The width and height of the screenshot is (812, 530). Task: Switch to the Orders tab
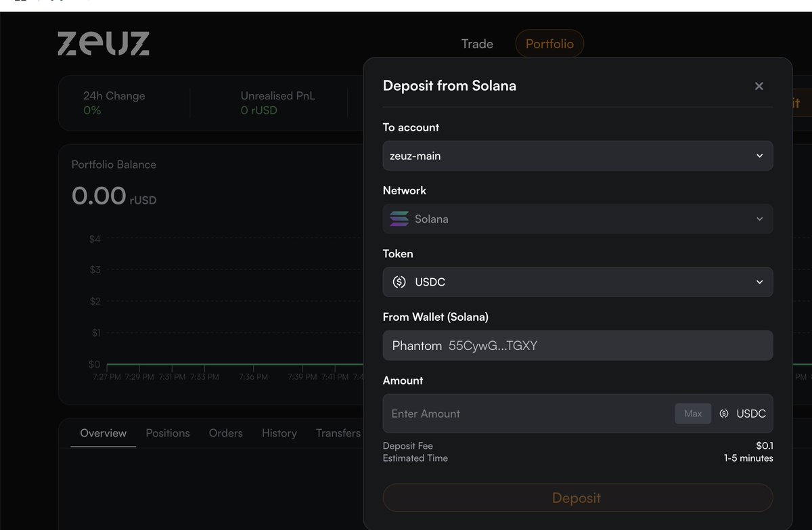click(226, 433)
